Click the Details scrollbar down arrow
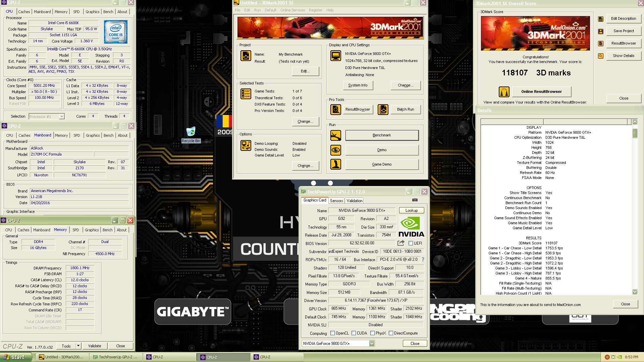 coord(635,292)
